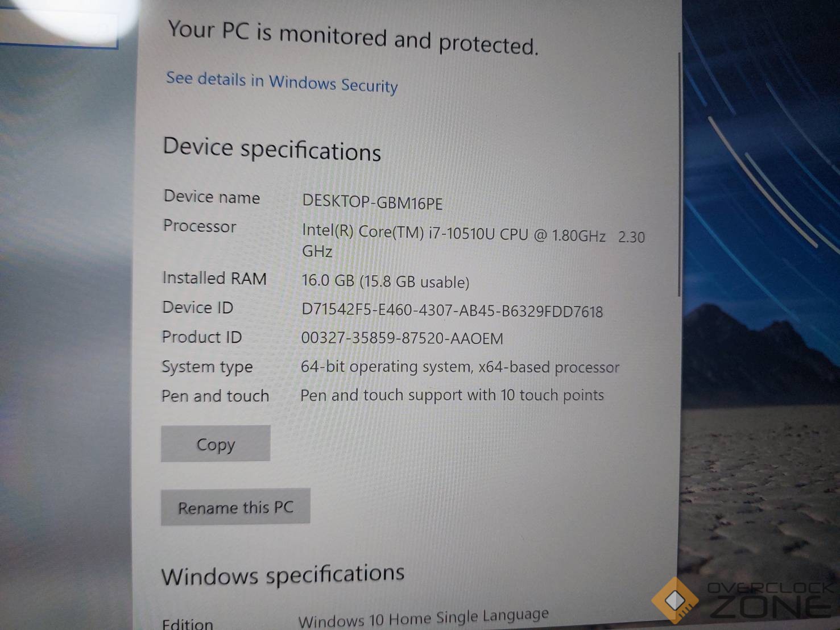Click the Device specifications heading
Image resolution: width=840 pixels, height=630 pixels.
272,150
